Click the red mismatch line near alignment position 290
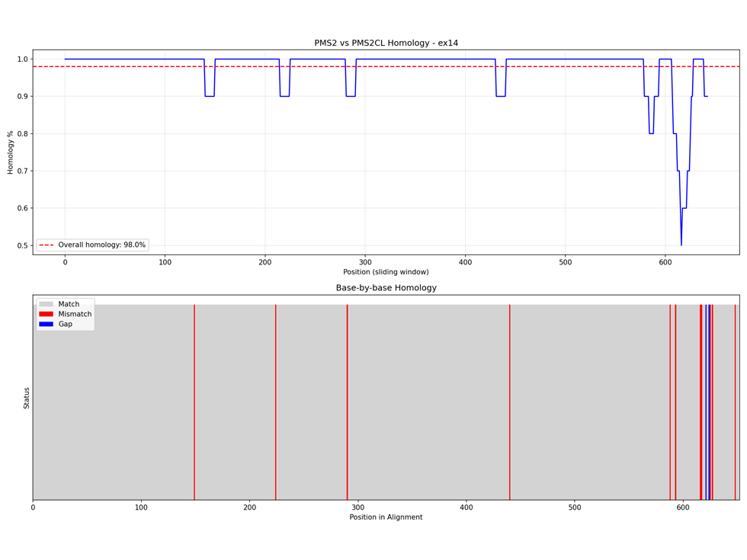Viewport: 747px width, 560px height. click(x=348, y=402)
